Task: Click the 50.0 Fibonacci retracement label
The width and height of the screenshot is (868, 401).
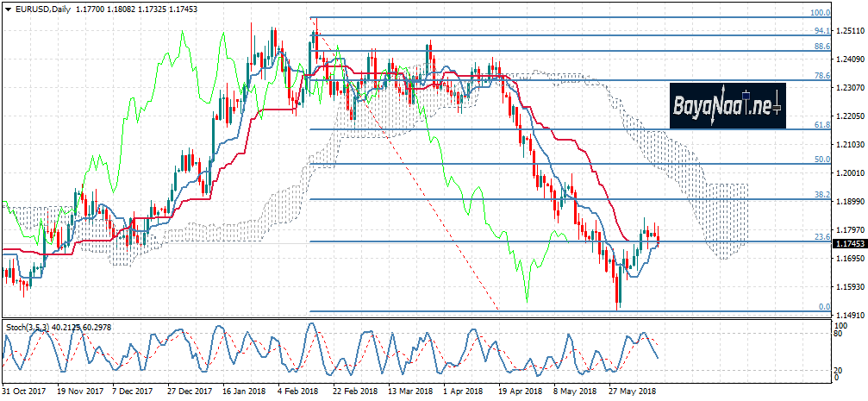Action: [821, 160]
